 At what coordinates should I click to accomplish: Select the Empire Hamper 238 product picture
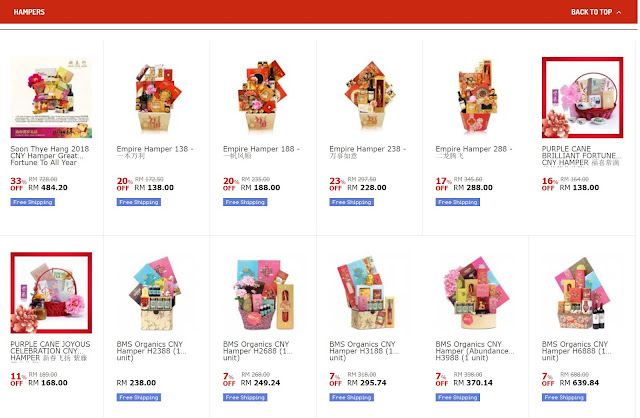[370, 97]
